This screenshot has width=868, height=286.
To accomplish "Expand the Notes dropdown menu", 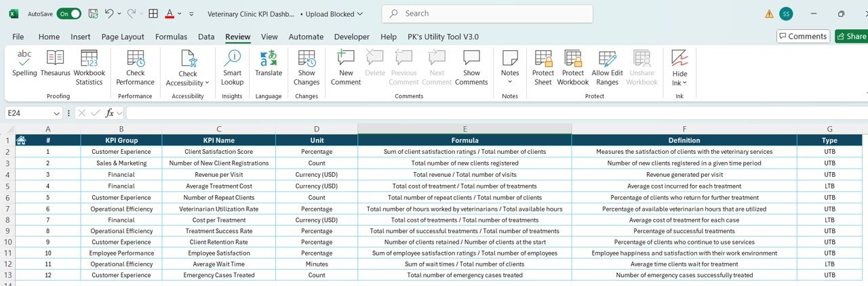I will tap(510, 82).
